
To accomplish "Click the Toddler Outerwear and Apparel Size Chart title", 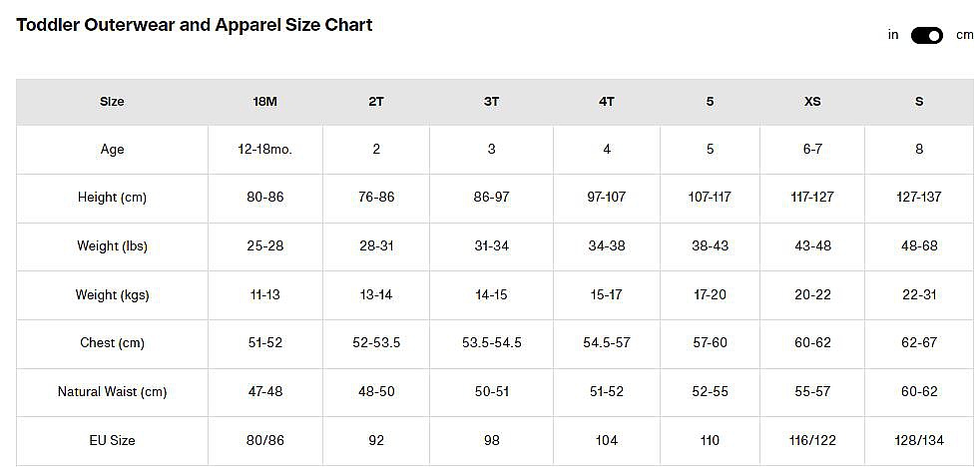I will (195, 25).
